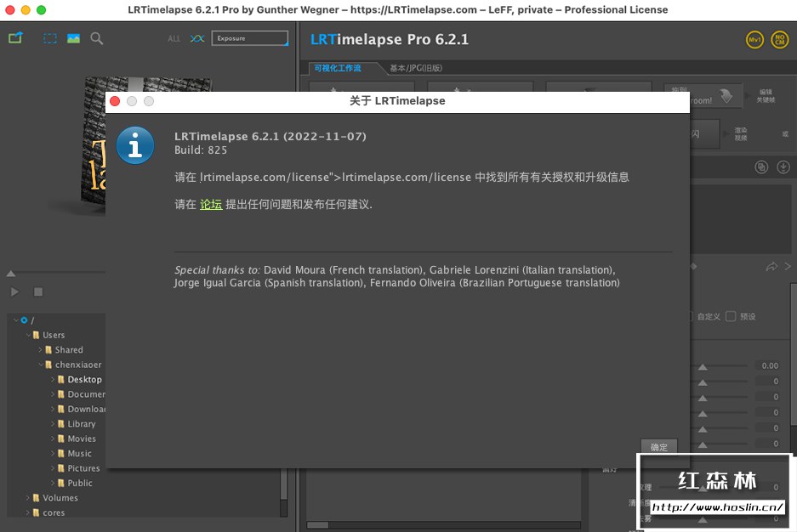Select the Public folder in tree
Screen dimensions: 797x532
75,484
